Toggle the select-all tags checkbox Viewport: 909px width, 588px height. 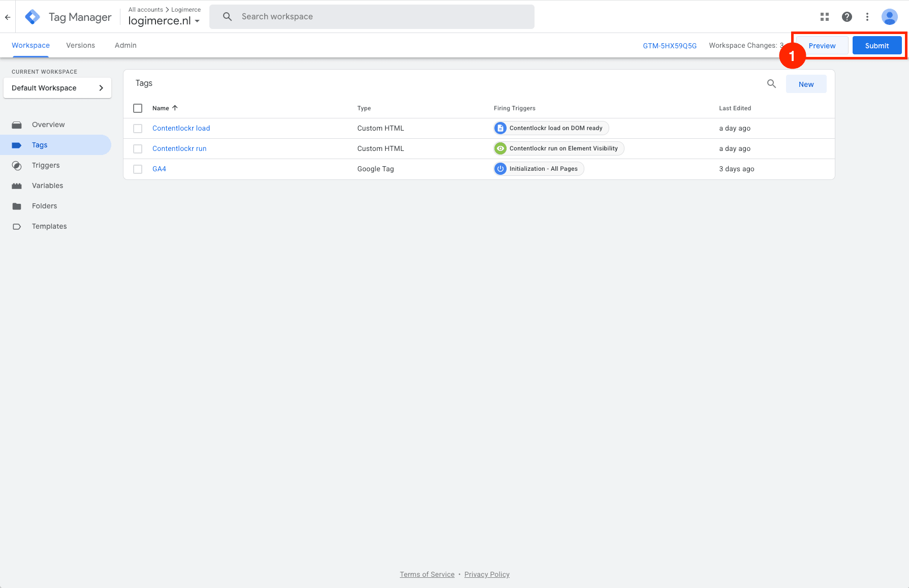point(138,108)
